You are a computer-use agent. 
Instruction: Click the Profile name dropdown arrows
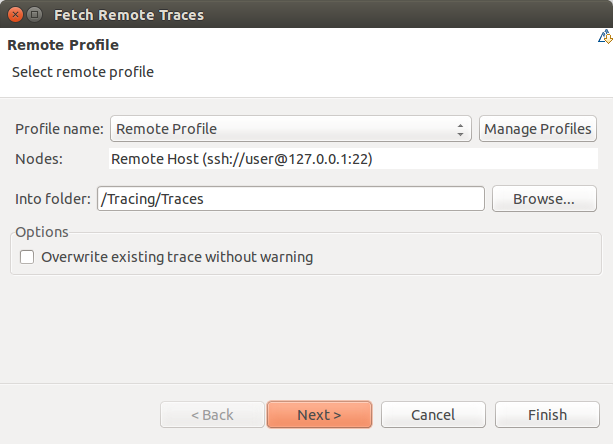pos(460,129)
